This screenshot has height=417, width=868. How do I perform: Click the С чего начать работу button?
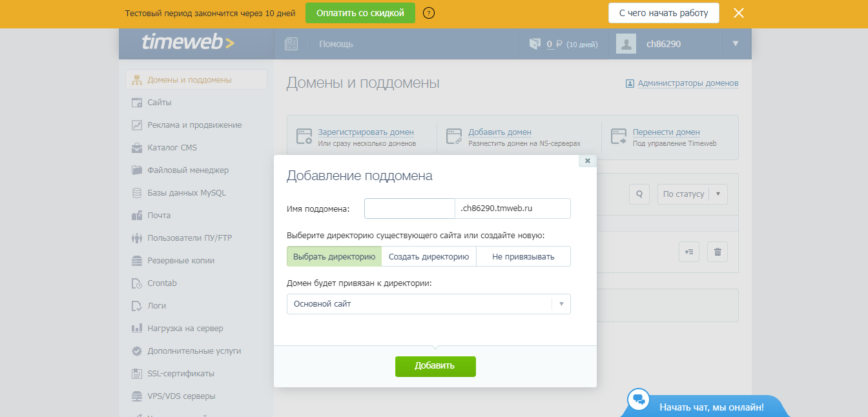pos(664,13)
